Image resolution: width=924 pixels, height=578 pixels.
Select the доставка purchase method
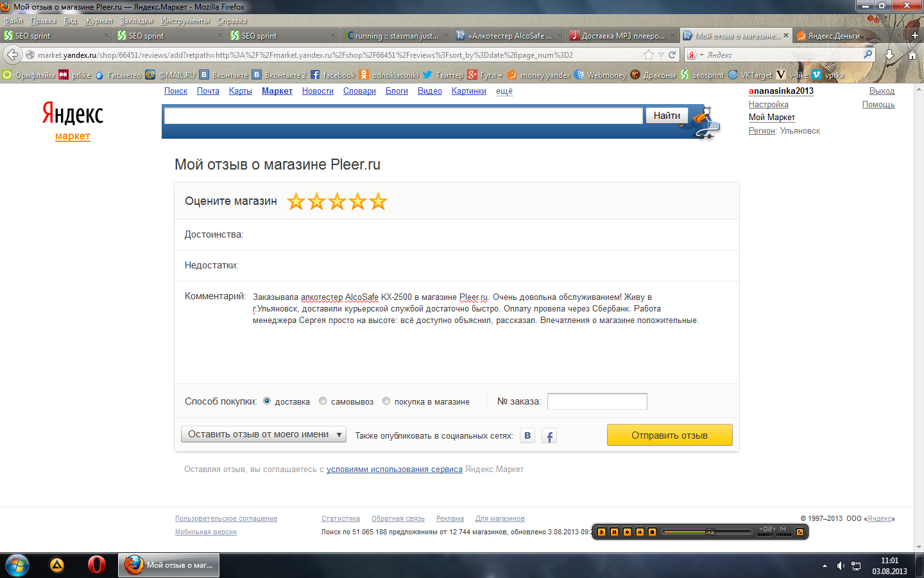(267, 401)
